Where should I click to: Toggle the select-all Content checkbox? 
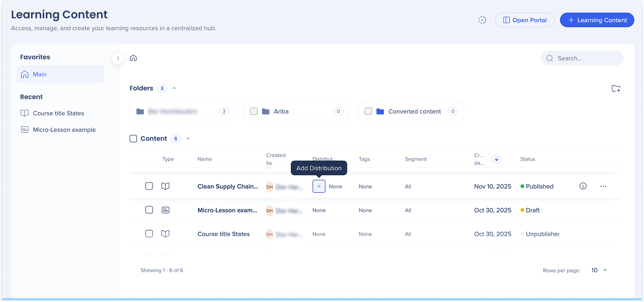pyautogui.click(x=133, y=139)
